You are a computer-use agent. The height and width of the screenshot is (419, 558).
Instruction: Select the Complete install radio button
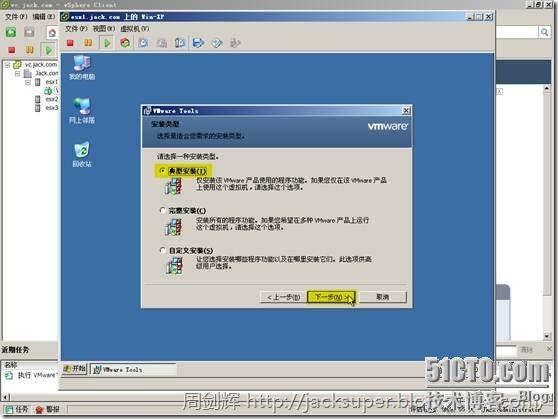[x=162, y=210]
